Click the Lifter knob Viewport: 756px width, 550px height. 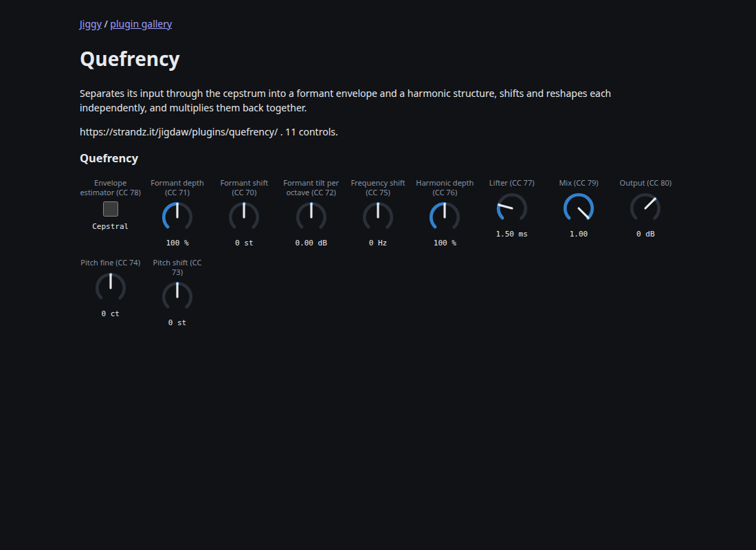click(x=511, y=208)
